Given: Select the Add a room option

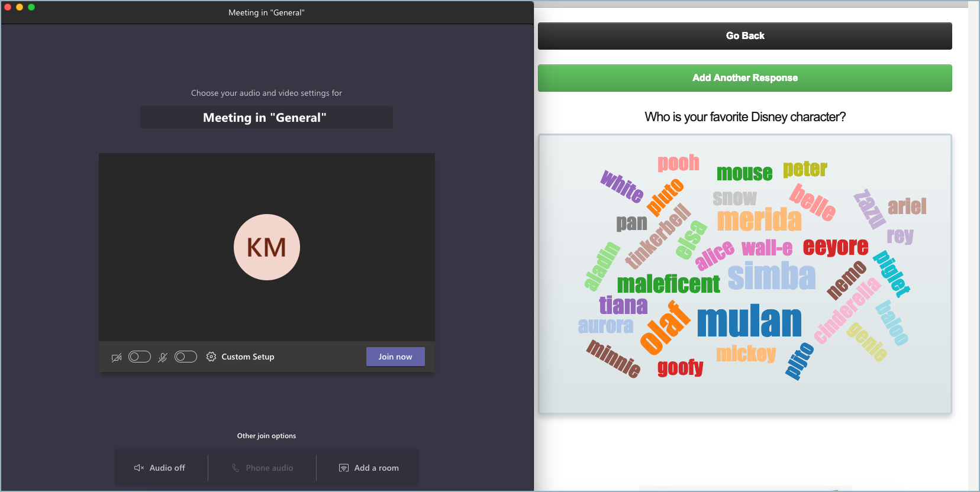Looking at the screenshot, I should (x=368, y=468).
